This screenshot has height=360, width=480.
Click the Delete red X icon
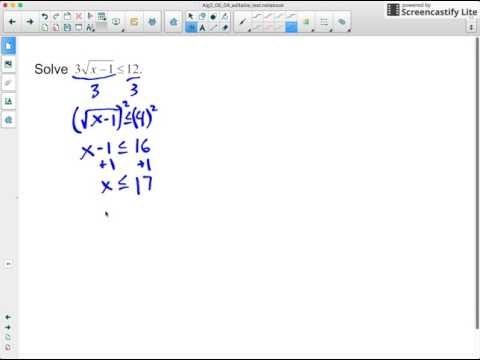(x=79, y=16)
